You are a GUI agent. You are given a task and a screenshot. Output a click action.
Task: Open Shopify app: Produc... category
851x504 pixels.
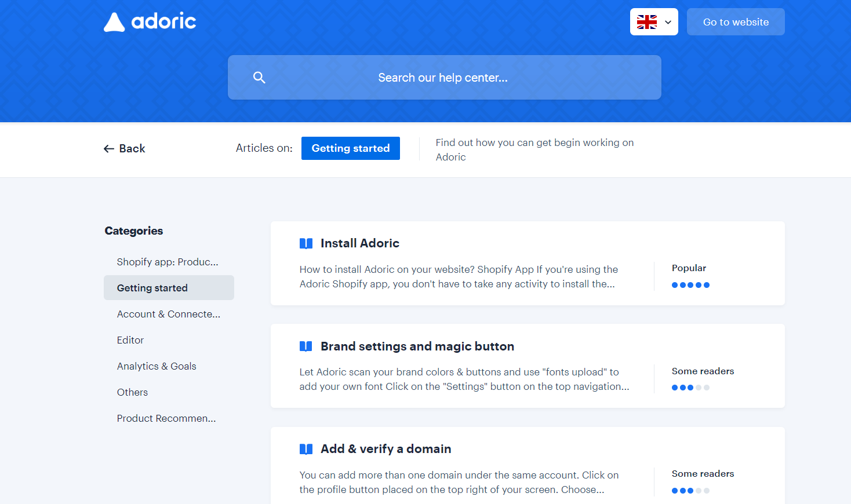point(169,262)
